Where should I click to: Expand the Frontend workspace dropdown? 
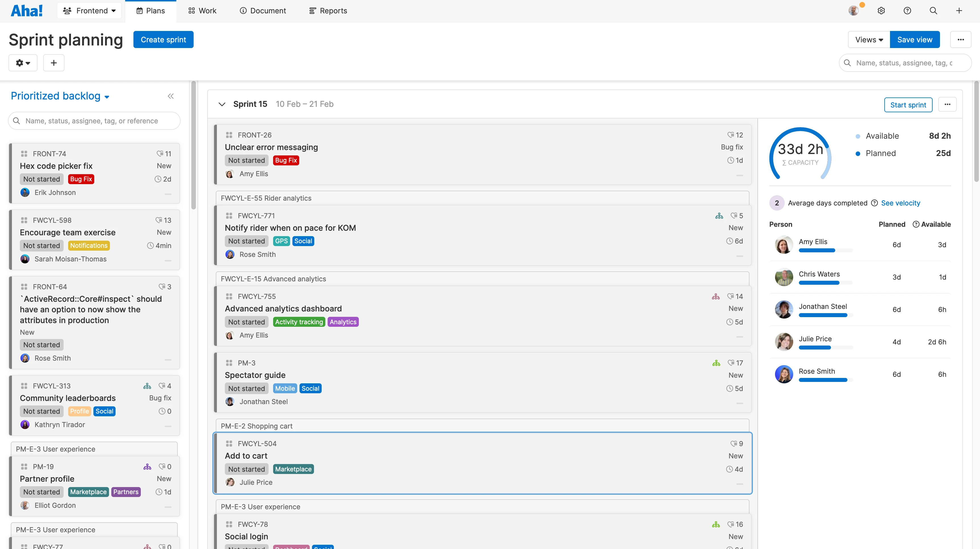89,10
